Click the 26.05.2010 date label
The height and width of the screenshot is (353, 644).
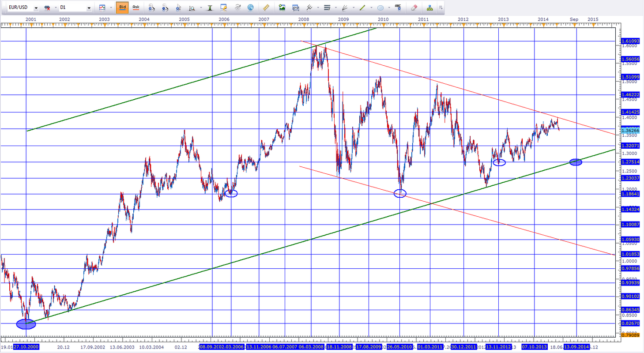pos(399,347)
